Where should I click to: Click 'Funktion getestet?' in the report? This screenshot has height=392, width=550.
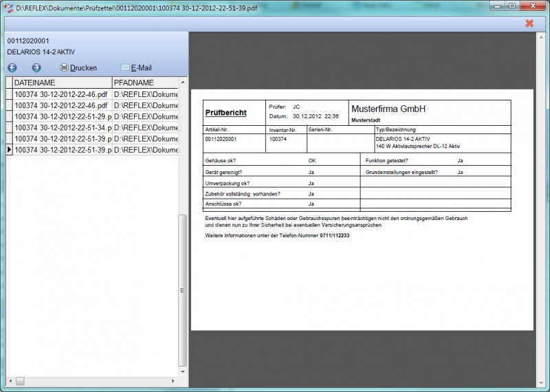click(386, 161)
